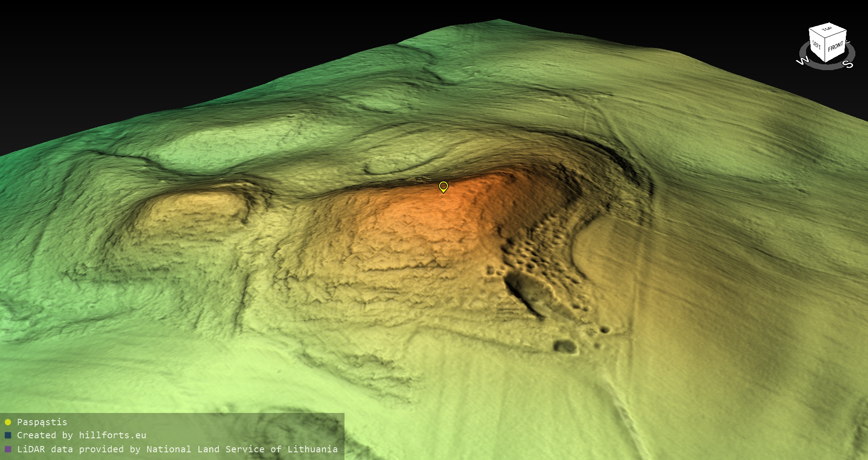
Task: Click the S letter on the compass ring
Action: [x=849, y=65]
